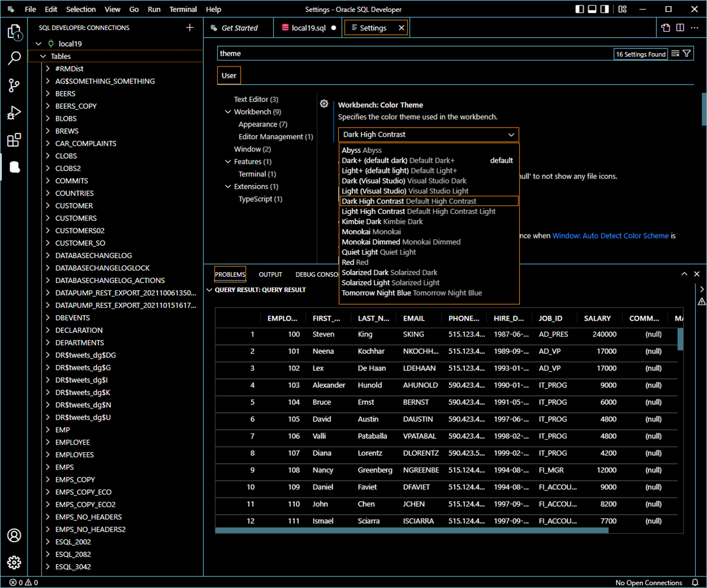
Task: Open the File menu
Action: pyautogui.click(x=30, y=9)
